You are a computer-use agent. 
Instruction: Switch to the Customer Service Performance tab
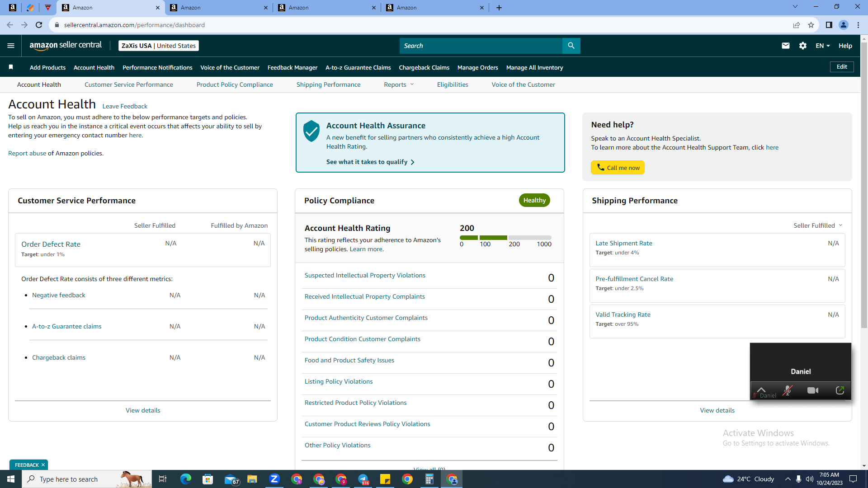point(129,84)
